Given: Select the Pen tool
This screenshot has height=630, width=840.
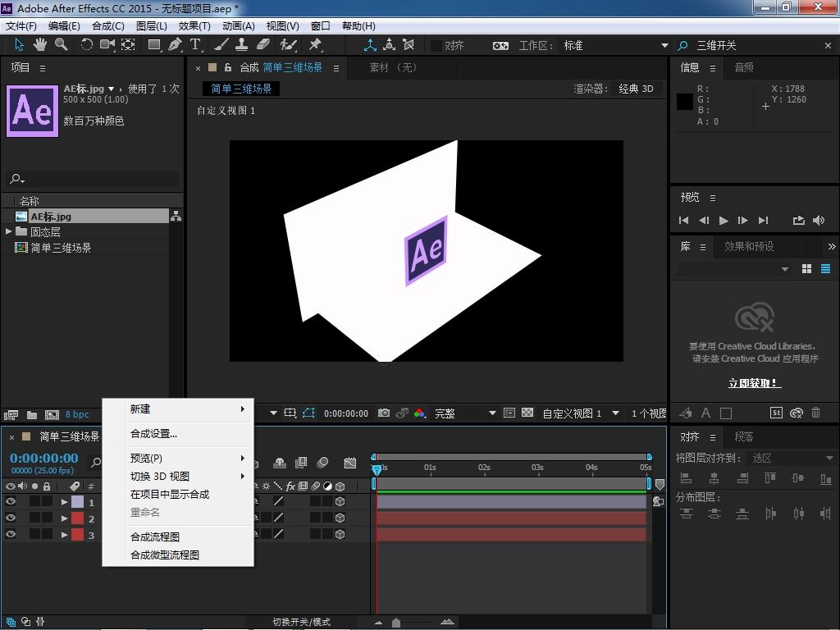Looking at the screenshot, I should click(175, 45).
